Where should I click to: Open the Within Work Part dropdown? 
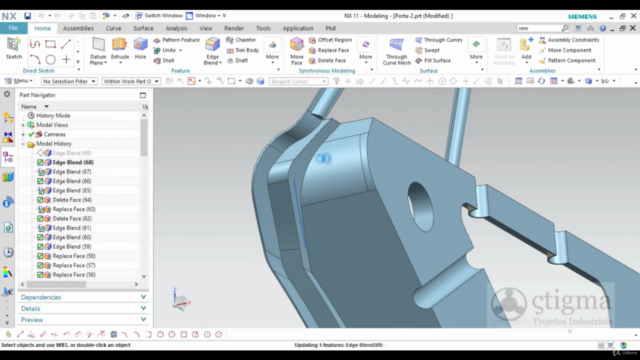tap(131, 81)
